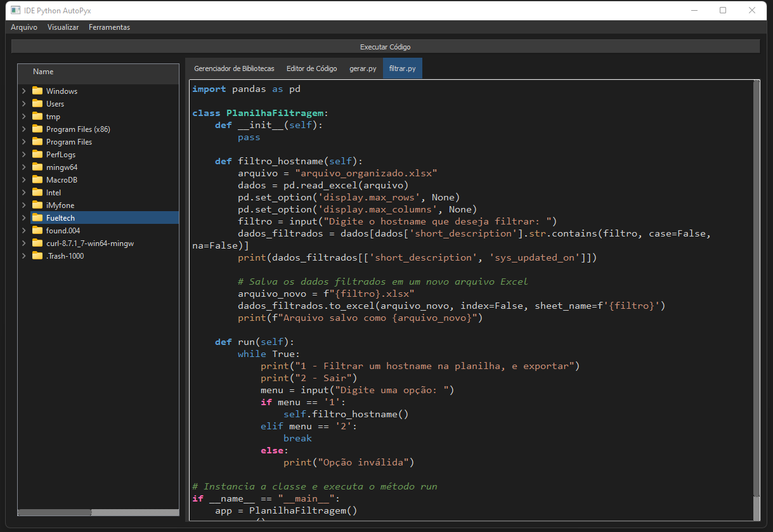The image size is (773, 532).
Task: Expand the mingw64 folder
Action: (x=24, y=167)
